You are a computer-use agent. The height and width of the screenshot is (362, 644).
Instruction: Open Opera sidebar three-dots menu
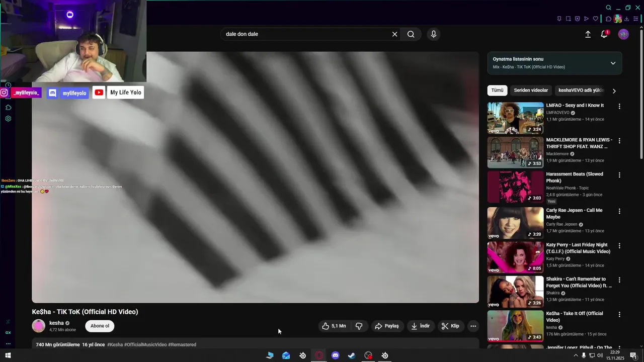[x=8, y=344]
